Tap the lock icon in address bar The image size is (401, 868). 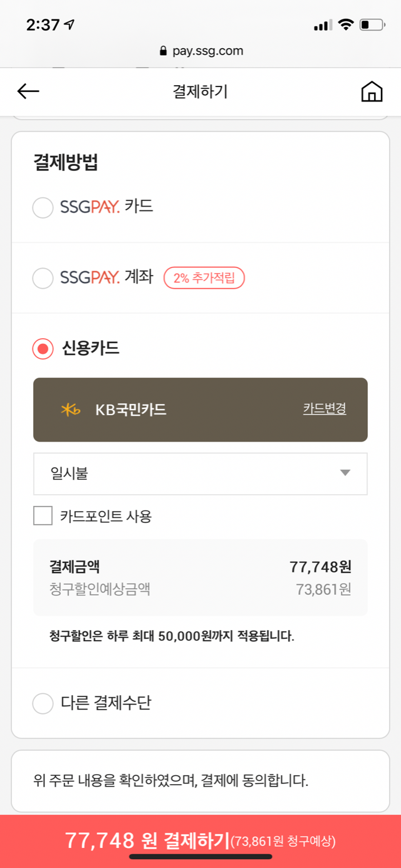pos(164,51)
